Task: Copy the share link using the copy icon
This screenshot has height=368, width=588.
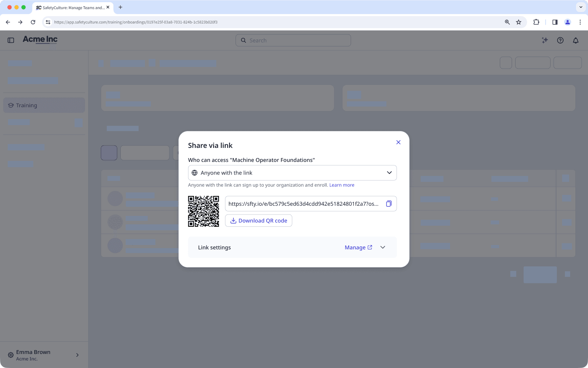Action: tap(388, 204)
